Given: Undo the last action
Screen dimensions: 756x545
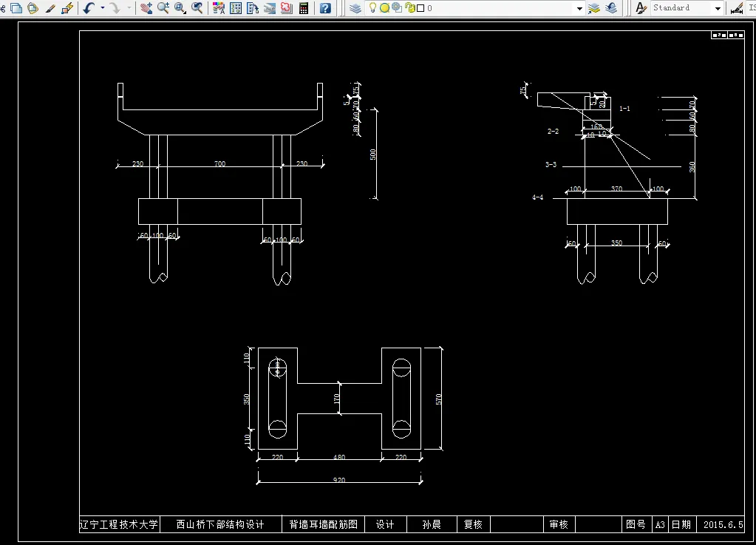Looking at the screenshot, I should [89, 7].
